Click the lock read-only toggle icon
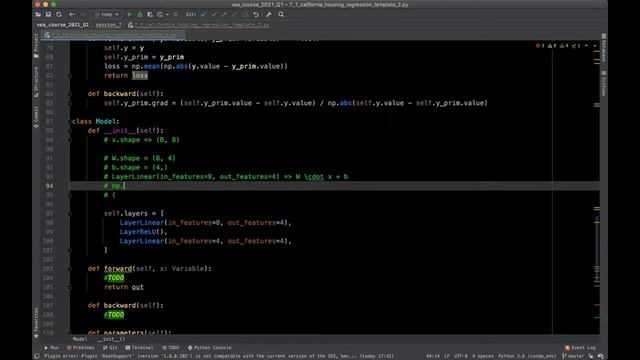 pos(591,356)
